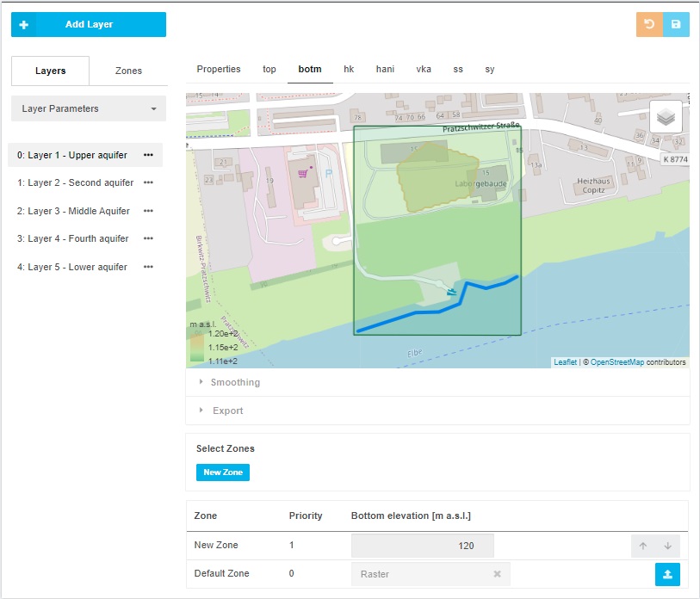Open the vka parameter tab
The width and height of the screenshot is (700, 599).
click(x=424, y=69)
